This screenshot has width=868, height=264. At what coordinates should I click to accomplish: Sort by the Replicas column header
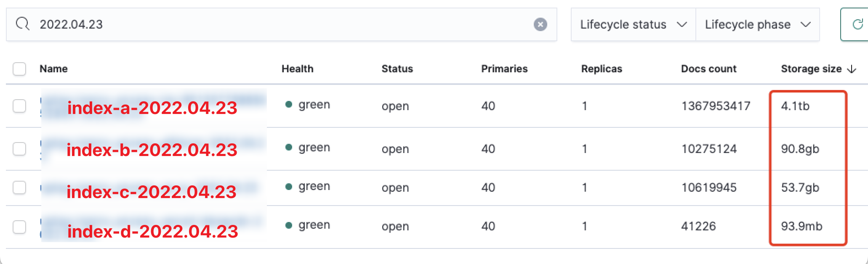[602, 69]
